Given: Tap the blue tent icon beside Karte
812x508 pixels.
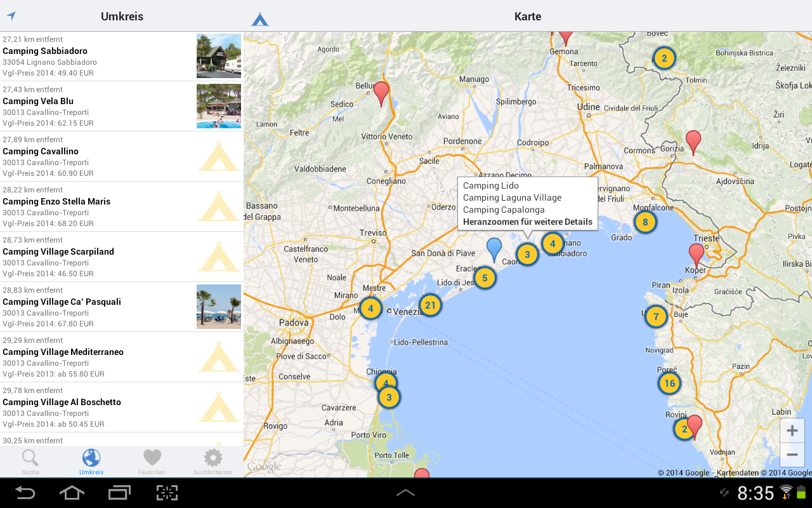Looking at the screenshot, I should point(260,19).
